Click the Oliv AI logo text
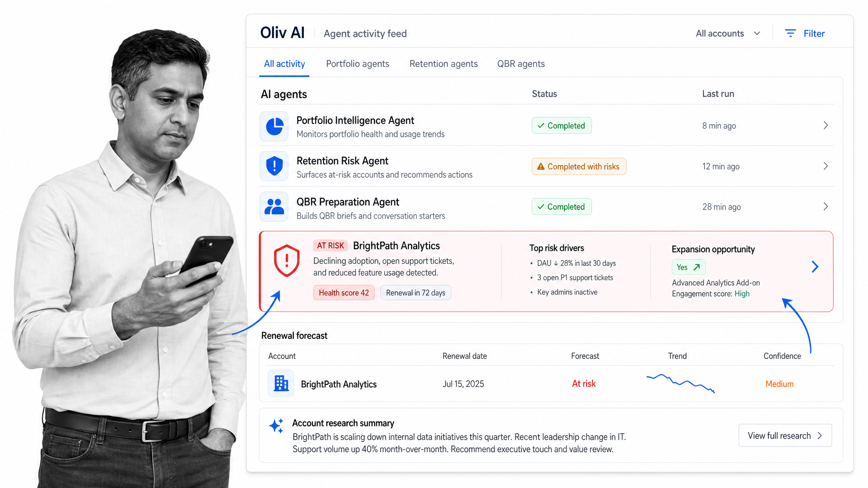This screenshot has height=488, width=868. [282, 33]
